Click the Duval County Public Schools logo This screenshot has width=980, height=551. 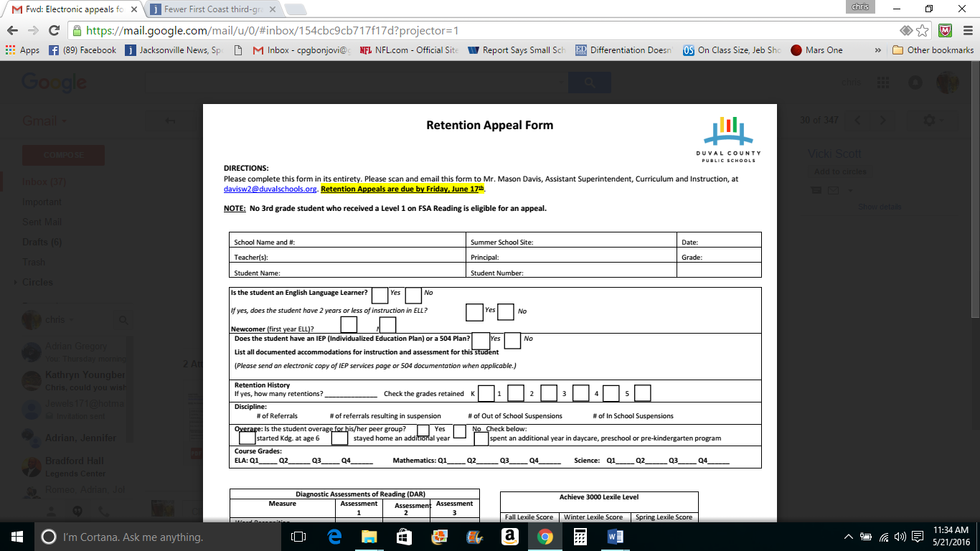(728, 139)
